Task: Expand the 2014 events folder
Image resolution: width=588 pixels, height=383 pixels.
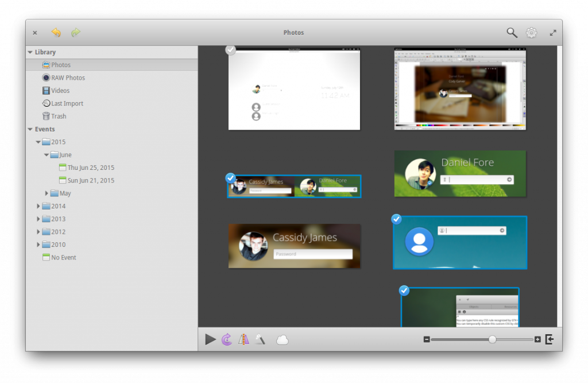Action: coord(38,206)
